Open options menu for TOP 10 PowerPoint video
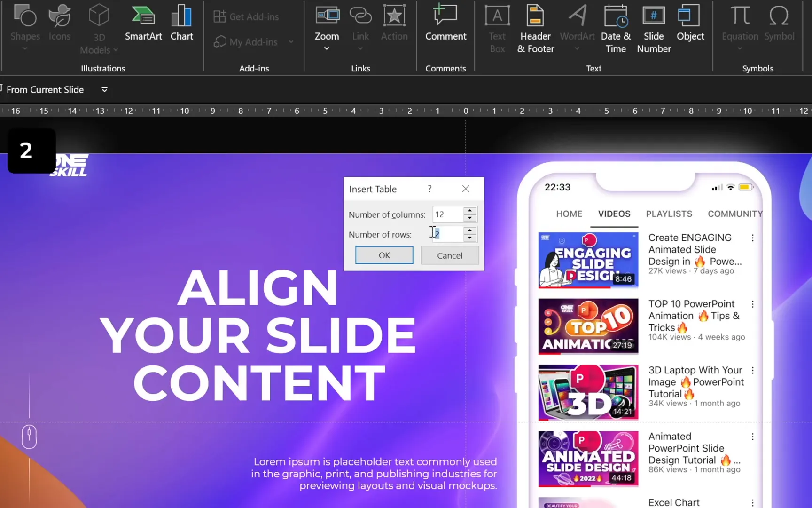This screenshot has height=508, width=812. 752,304
